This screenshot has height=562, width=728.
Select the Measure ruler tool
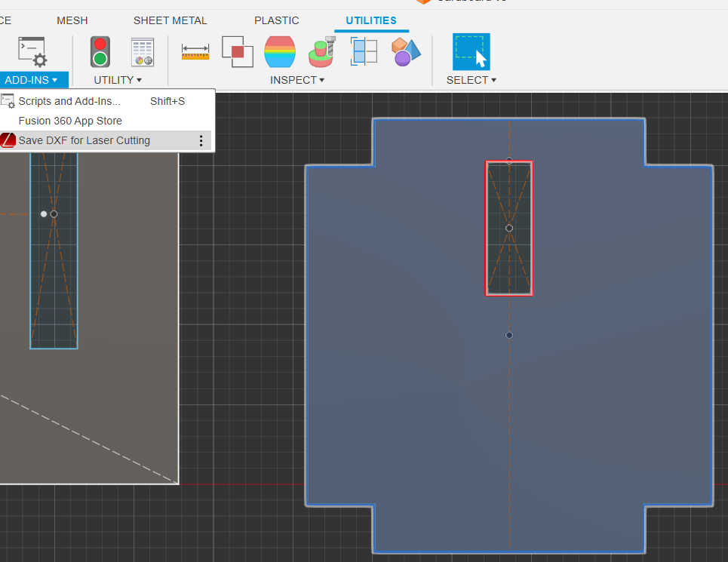195,52
